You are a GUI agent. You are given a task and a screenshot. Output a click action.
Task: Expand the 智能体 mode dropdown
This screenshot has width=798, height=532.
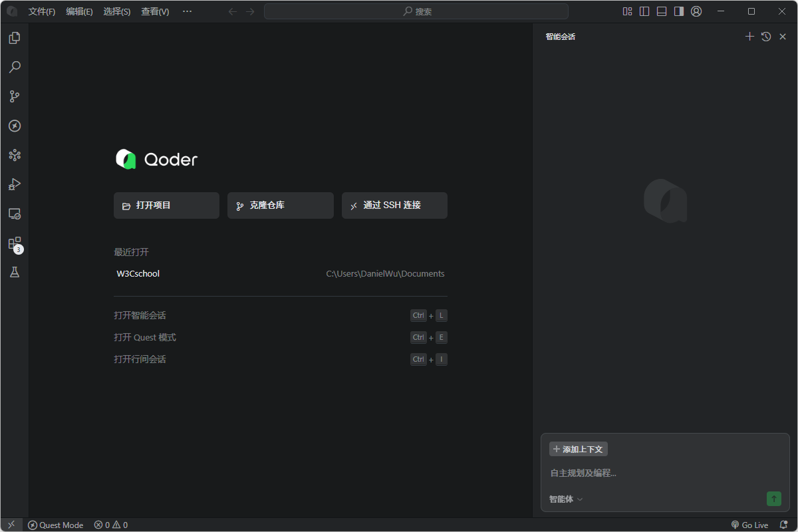566,499
